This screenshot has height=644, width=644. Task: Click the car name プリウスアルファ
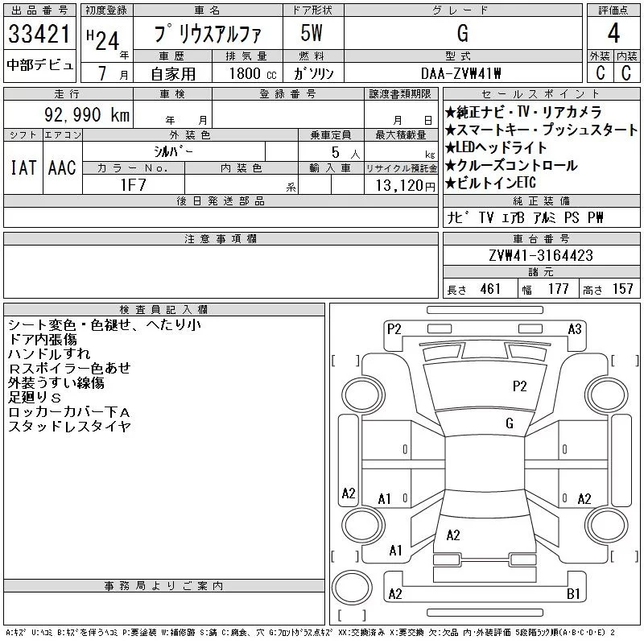(x=208, y=33)
